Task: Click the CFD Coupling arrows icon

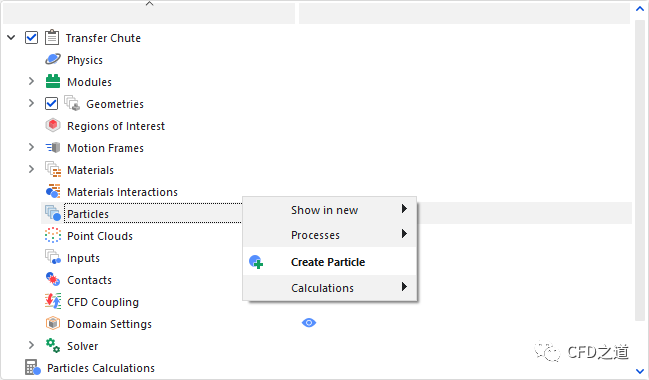Action: (53, 301)
